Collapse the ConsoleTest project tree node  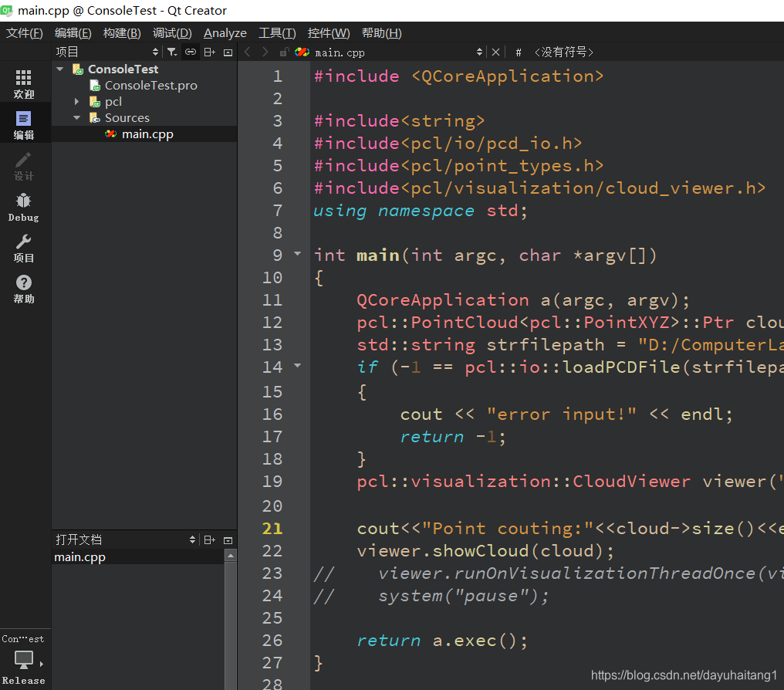60,69
